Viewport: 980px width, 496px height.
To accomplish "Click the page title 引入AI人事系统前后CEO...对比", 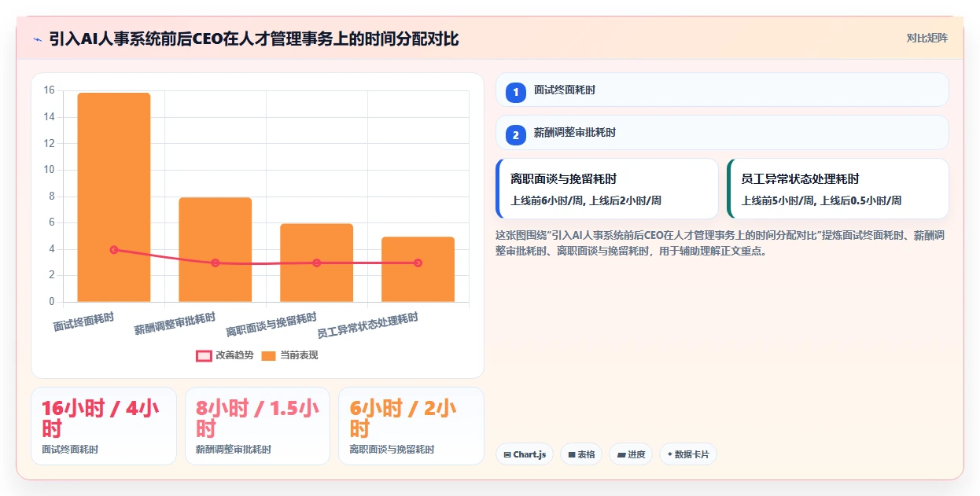I will coord(253,39).
